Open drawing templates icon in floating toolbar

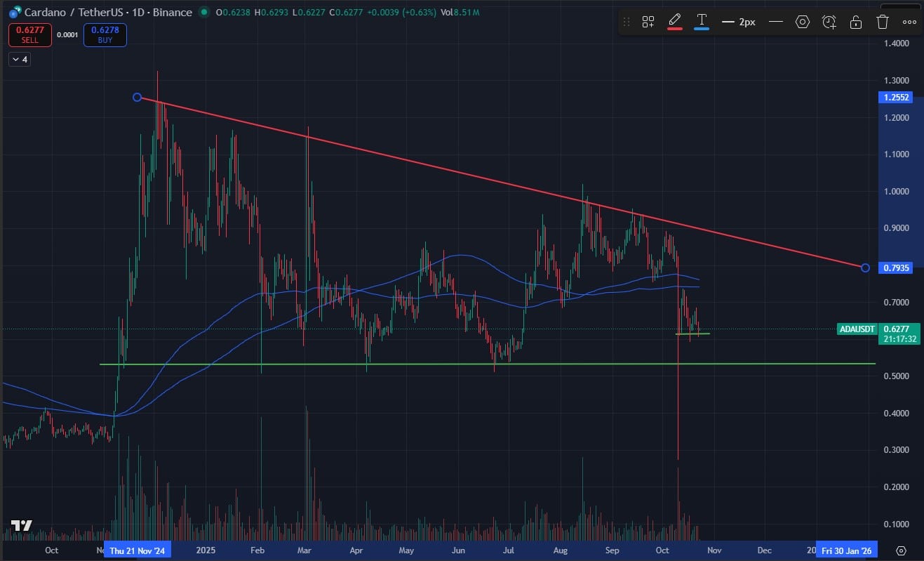[648, 22]
